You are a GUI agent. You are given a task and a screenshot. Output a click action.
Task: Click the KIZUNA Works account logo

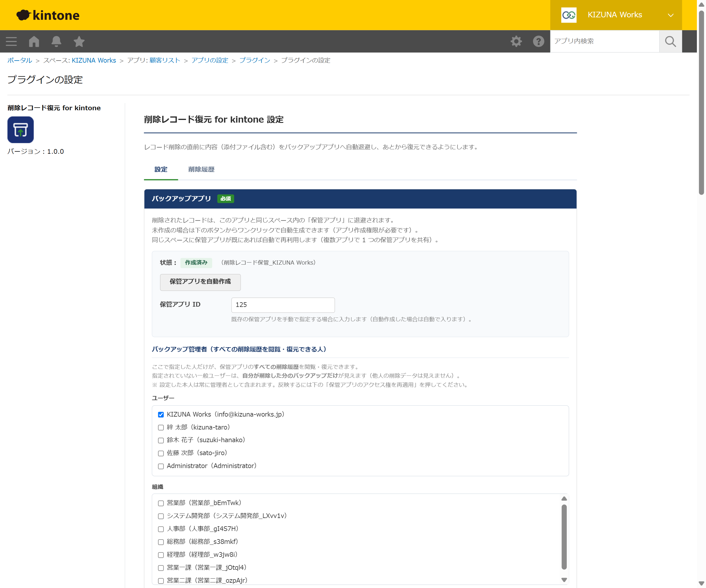click(569, 15)
